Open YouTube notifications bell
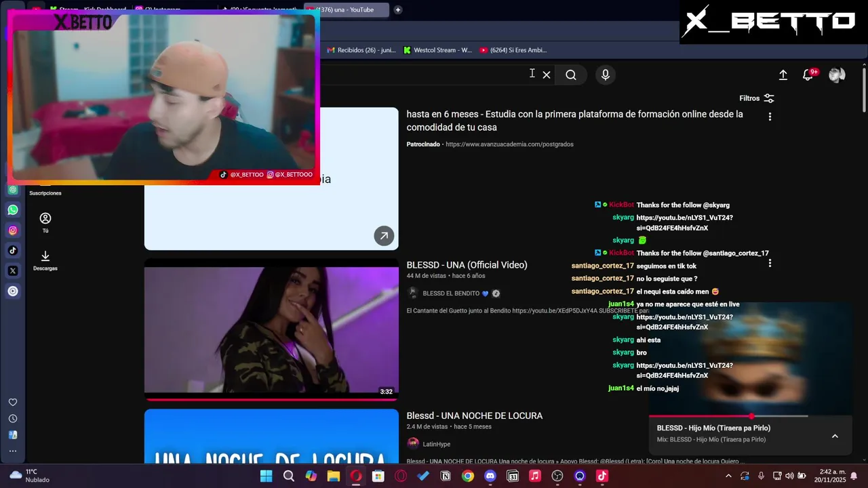 [x=808, y=75]
